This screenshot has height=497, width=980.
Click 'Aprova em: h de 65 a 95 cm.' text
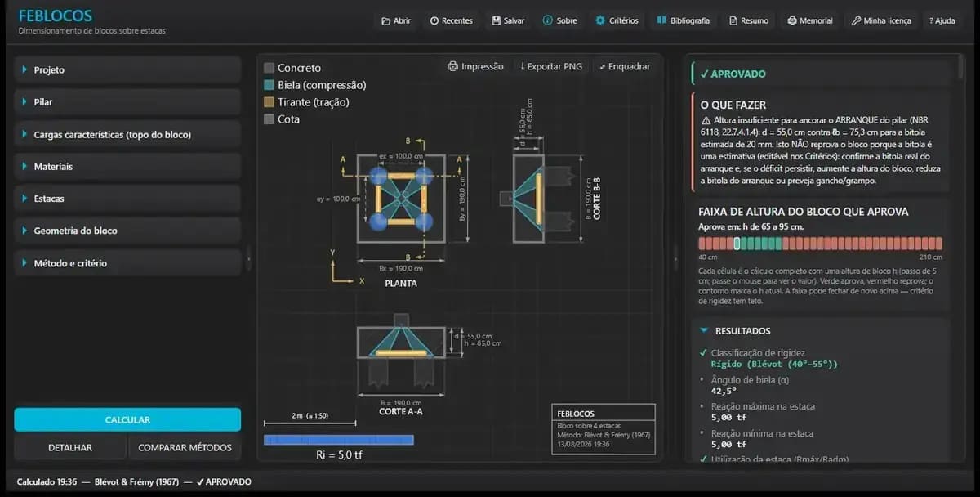pos(751,226)
